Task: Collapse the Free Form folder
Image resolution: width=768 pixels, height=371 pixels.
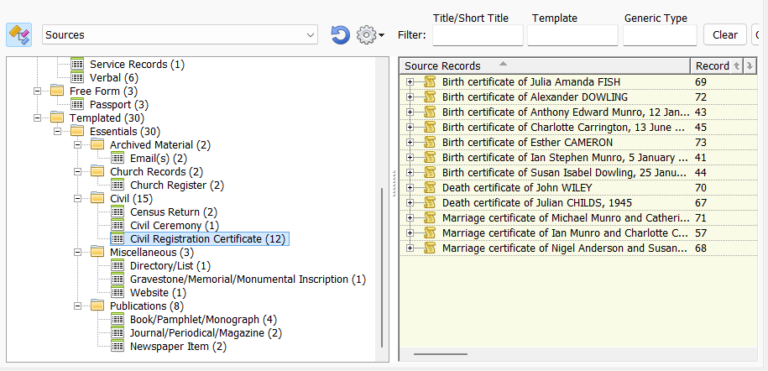Action: coord(37,91)
